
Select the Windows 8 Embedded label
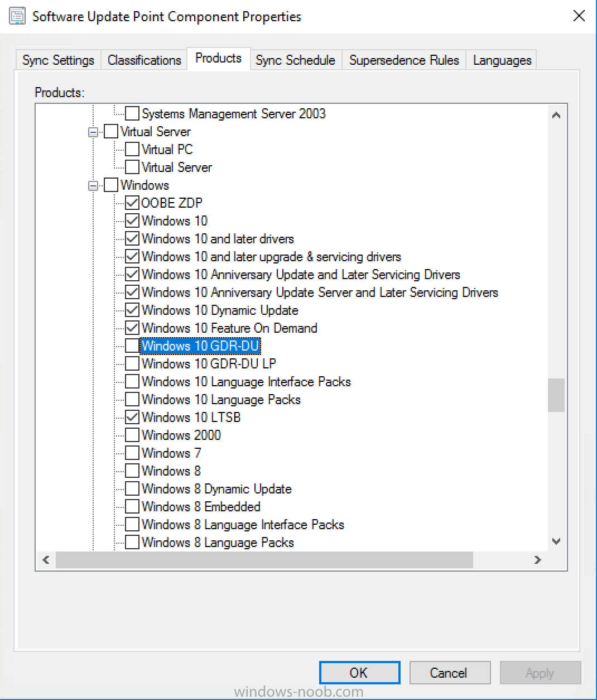pyautogui.click(x=201, y=507)
